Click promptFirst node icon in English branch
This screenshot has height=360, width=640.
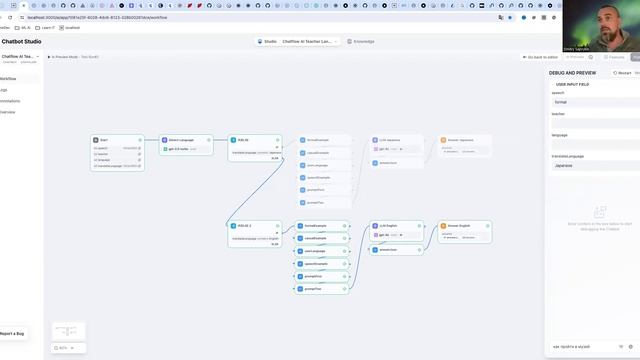click(300, 276)
